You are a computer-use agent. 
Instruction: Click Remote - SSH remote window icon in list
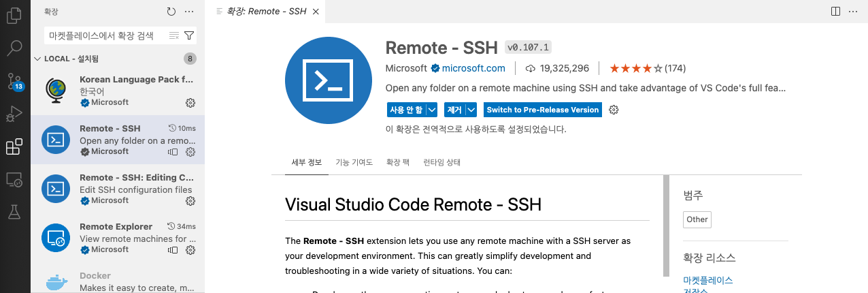click(173, 152)
